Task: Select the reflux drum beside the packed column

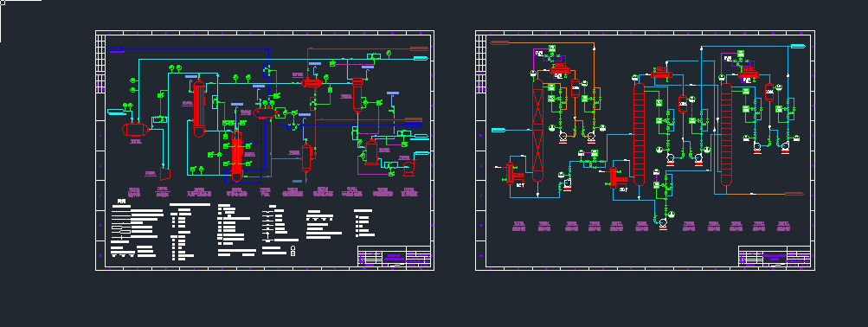Action: tap(575, 88)
